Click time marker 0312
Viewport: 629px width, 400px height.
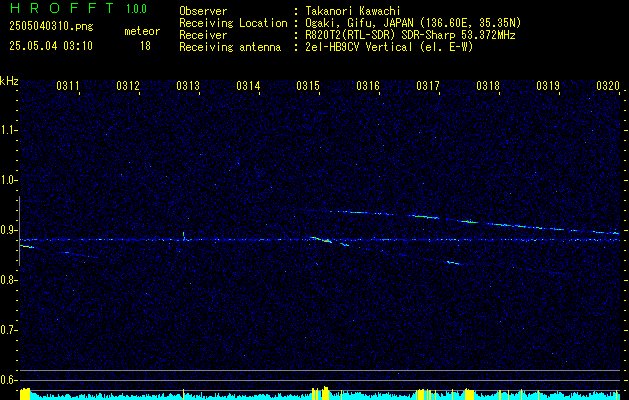pyautogui.click(x=128, y=85)
